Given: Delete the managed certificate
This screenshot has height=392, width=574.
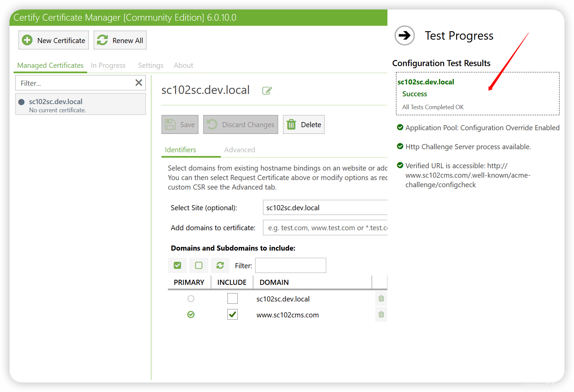Looking at the screenshot, I should coord(304,124).
